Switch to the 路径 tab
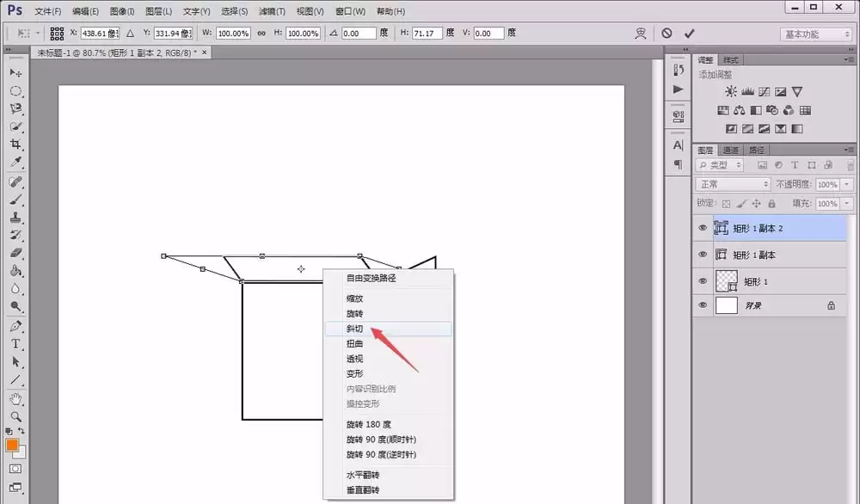Screen dimensions: 860x504 pos(756,150)
